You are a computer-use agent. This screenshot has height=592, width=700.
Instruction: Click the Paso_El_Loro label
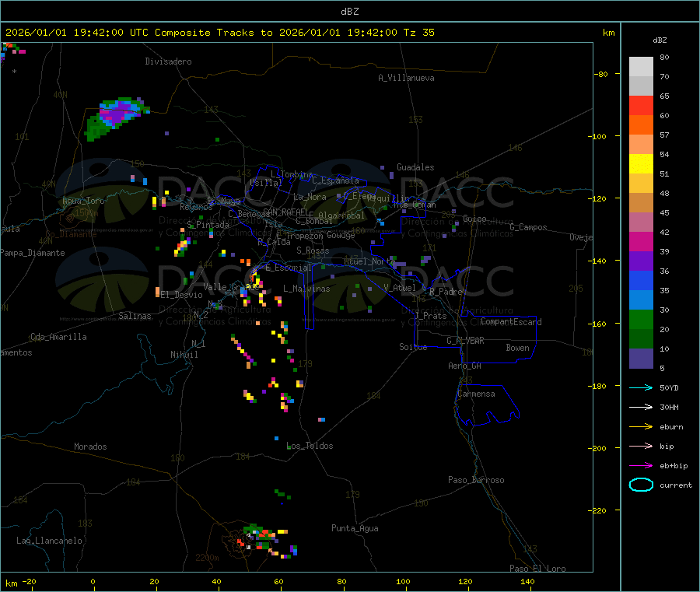pos(537,569)
